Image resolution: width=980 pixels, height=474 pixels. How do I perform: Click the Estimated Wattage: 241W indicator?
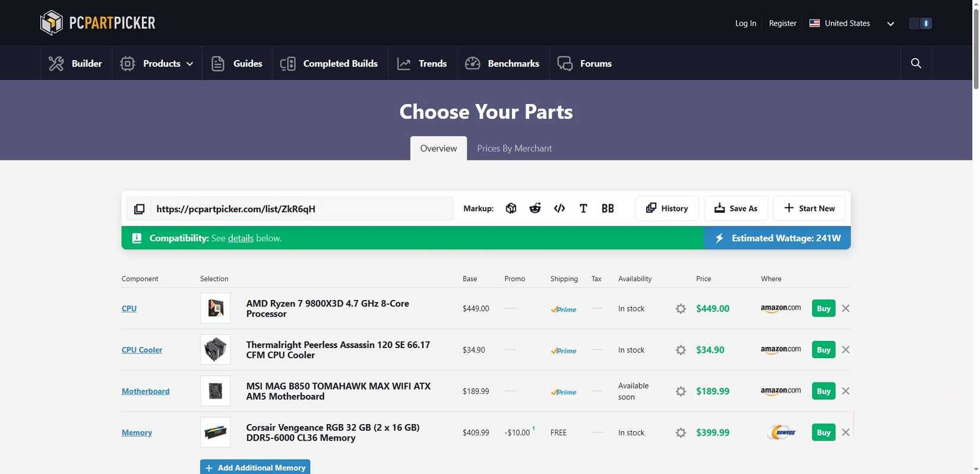[x=777, y=238]
